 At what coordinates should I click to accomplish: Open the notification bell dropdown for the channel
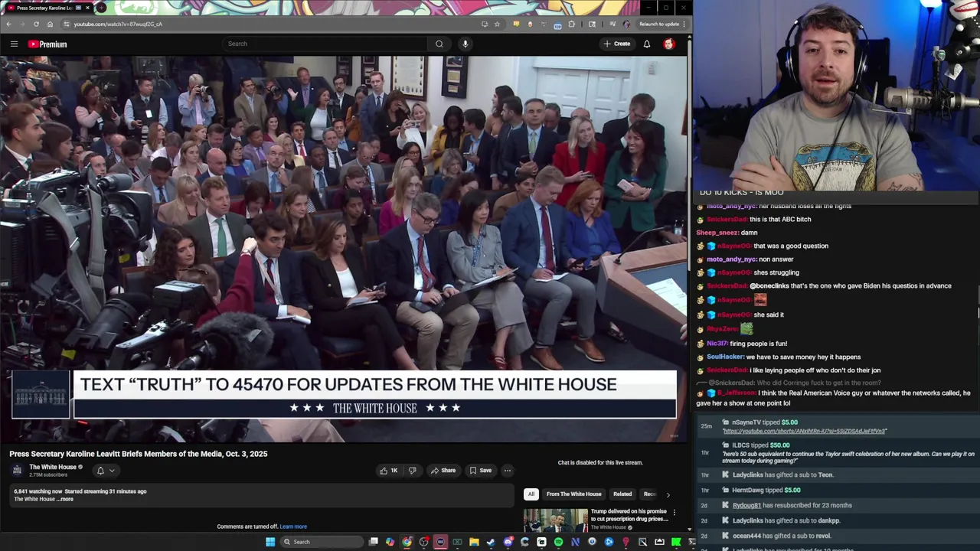coord(105,471)
